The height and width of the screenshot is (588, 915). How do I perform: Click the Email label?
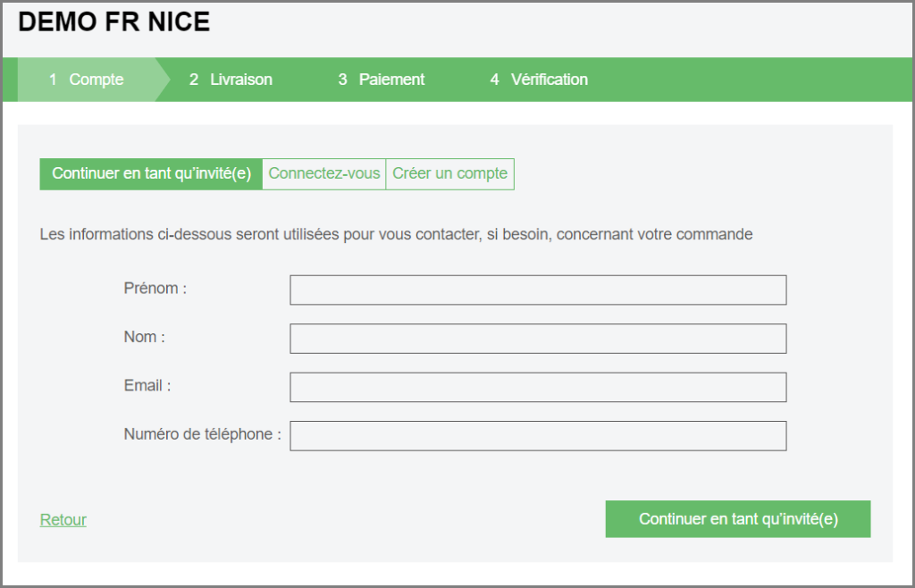tap(147, 385)
